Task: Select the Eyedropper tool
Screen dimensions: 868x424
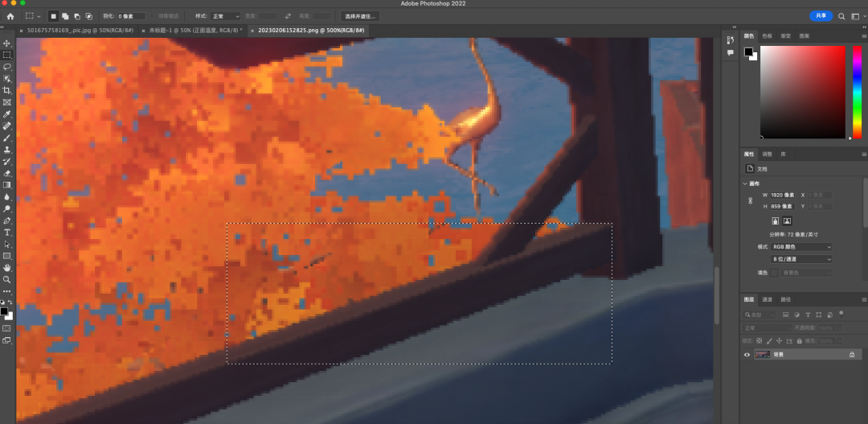Action: tap(7, 114)
